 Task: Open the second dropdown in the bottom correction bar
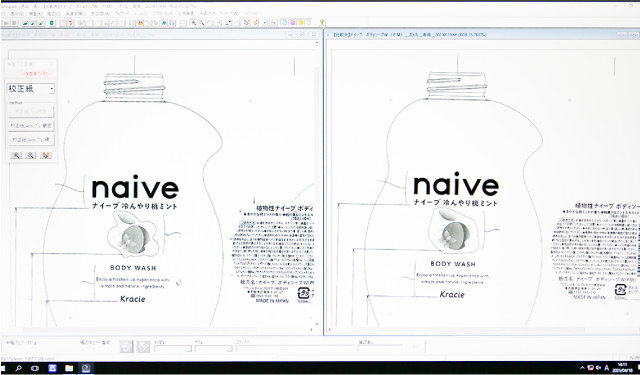tap(213, 348)
